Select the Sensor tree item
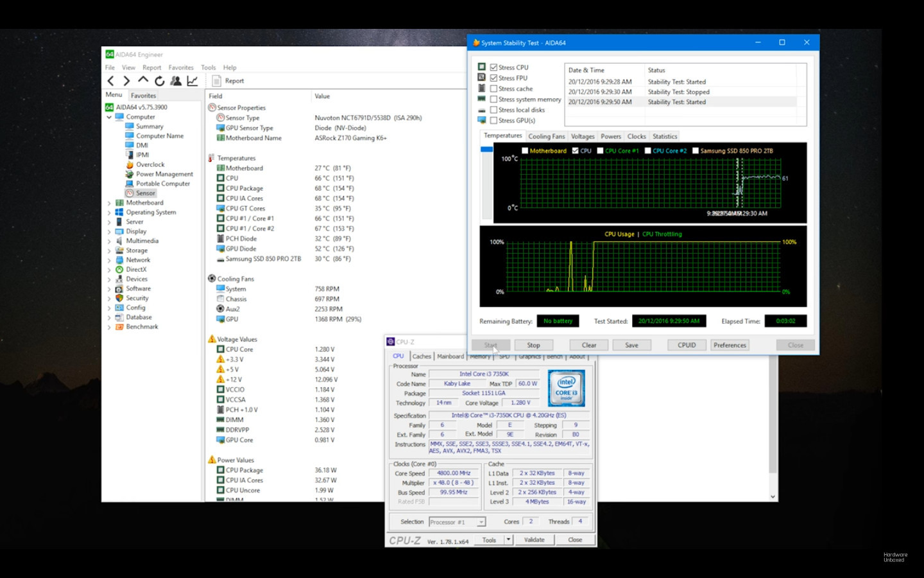 pos(146,193)
